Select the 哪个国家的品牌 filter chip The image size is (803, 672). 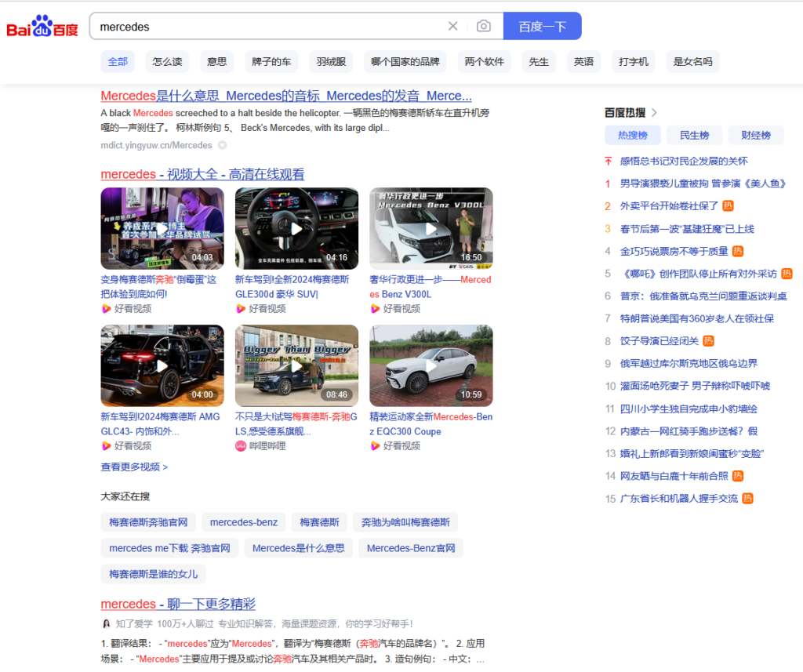pyautogui.click(x=405, y=61)
